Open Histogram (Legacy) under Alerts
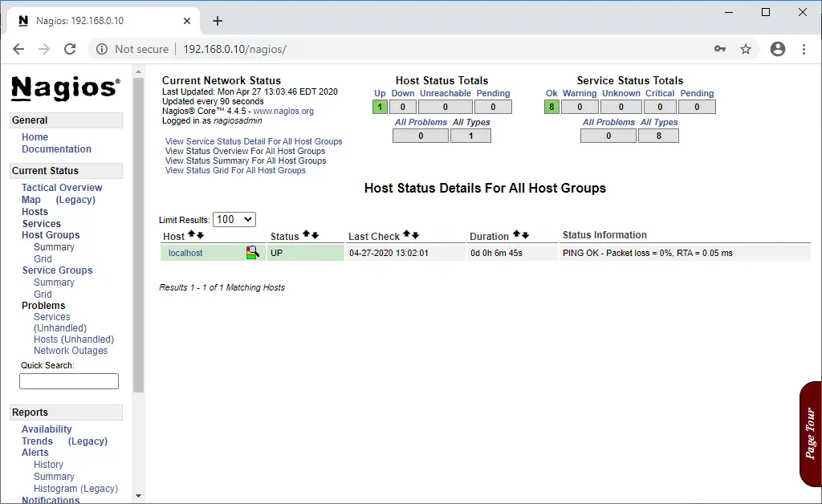 76,489
